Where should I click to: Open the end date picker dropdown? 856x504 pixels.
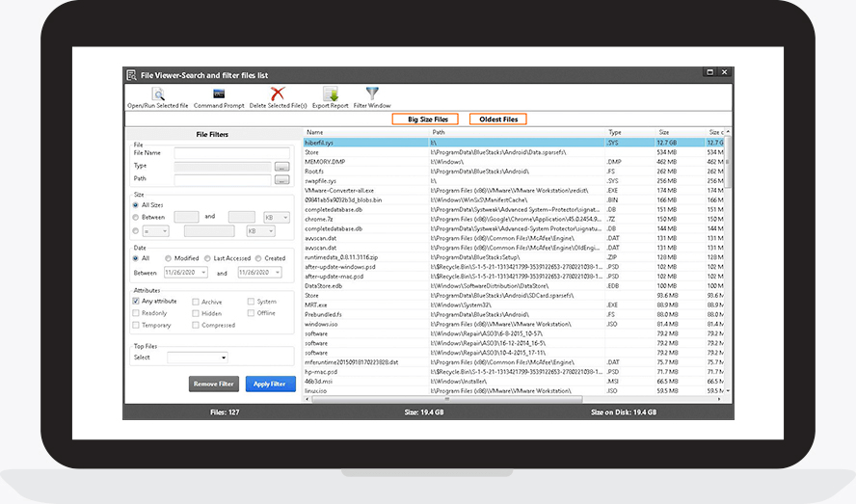pyautogui.click(x=278, y=272)
